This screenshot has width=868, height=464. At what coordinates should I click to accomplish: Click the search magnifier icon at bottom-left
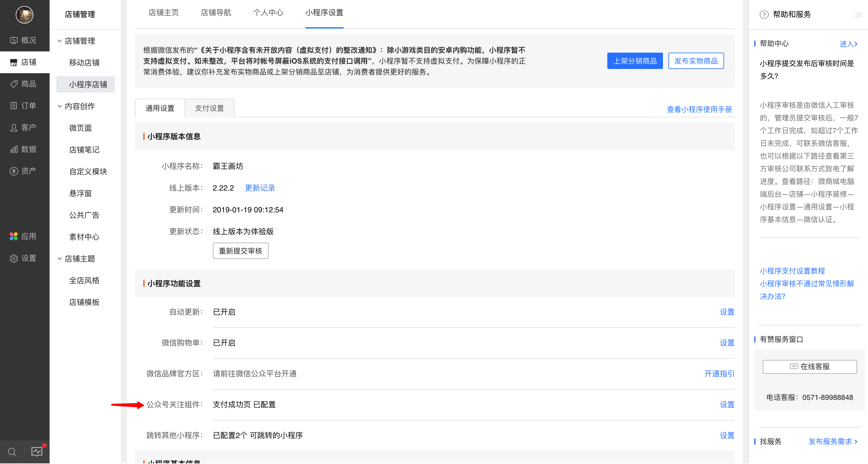pyautogui.click(x=12, y=452)
